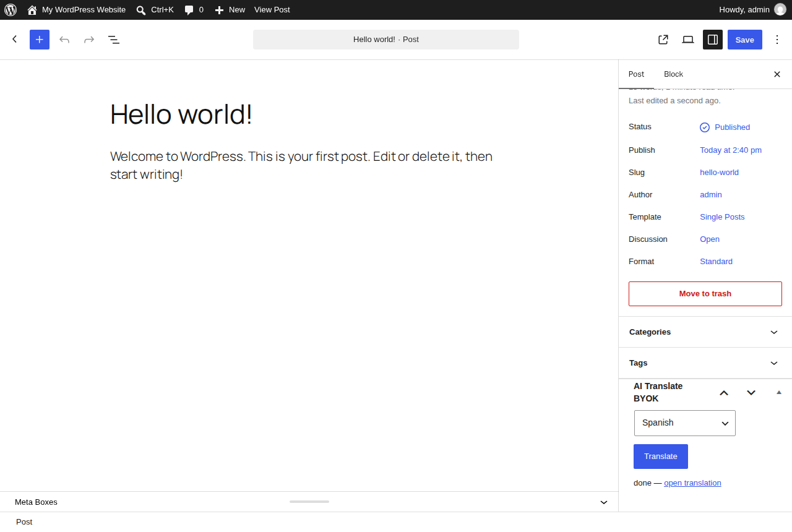Screen dimensions: 792x532
Task: Open the block inserter plus button
Action: click(x=40, y=40)
